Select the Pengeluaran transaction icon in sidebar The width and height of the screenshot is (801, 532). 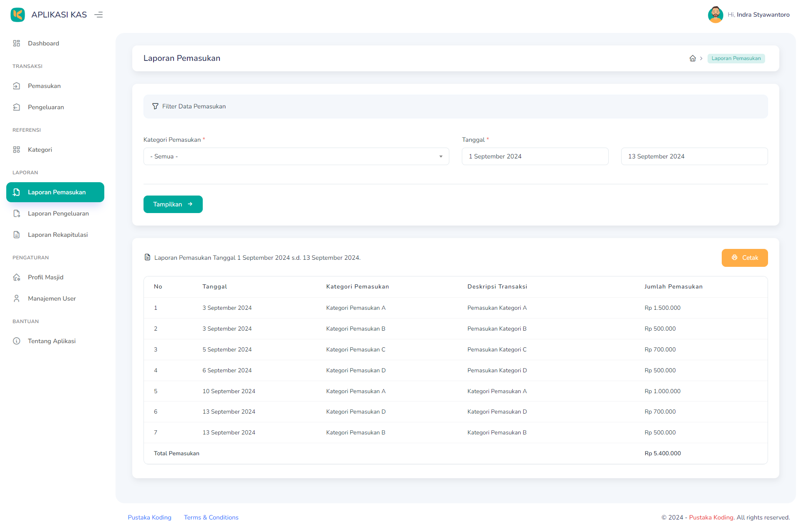[x=17, y=107]
